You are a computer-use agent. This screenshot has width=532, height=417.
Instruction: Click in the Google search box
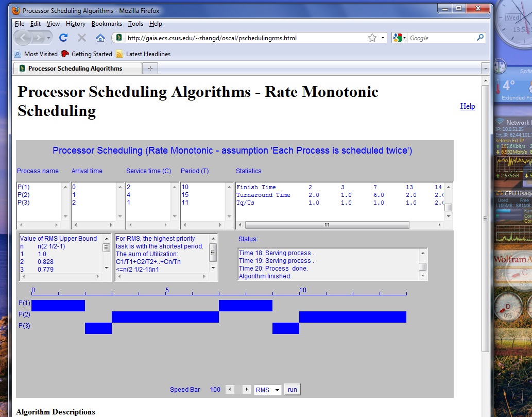[x=441, y=38]
